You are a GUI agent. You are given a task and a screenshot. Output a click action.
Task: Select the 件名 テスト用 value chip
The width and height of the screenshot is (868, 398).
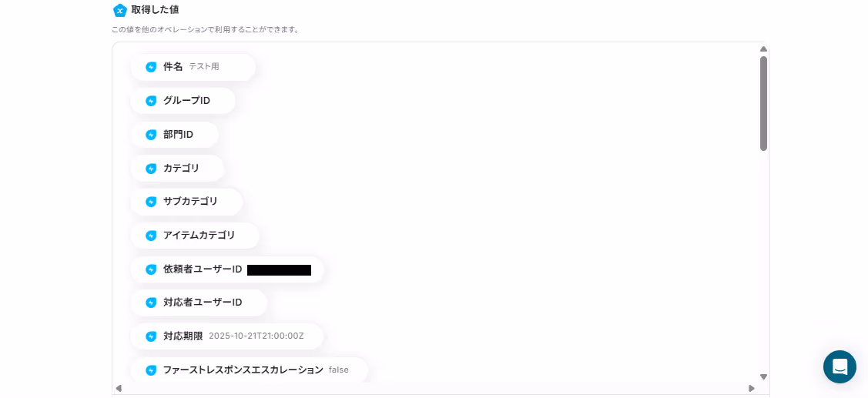click(x=193, y=67)
